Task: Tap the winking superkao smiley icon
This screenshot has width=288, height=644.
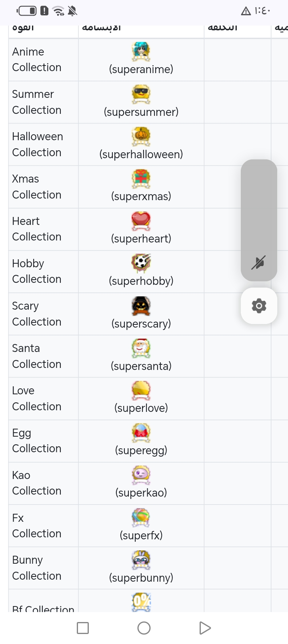Action: click(x=141, y=475)
